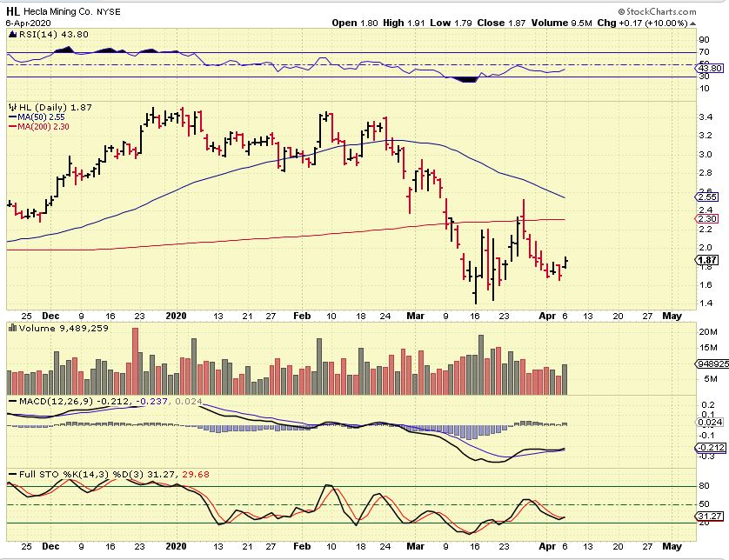729x560 pixels.
Task: Click the 15M label on volume axis
Action: pyautogui.click(x=708, y=347)
